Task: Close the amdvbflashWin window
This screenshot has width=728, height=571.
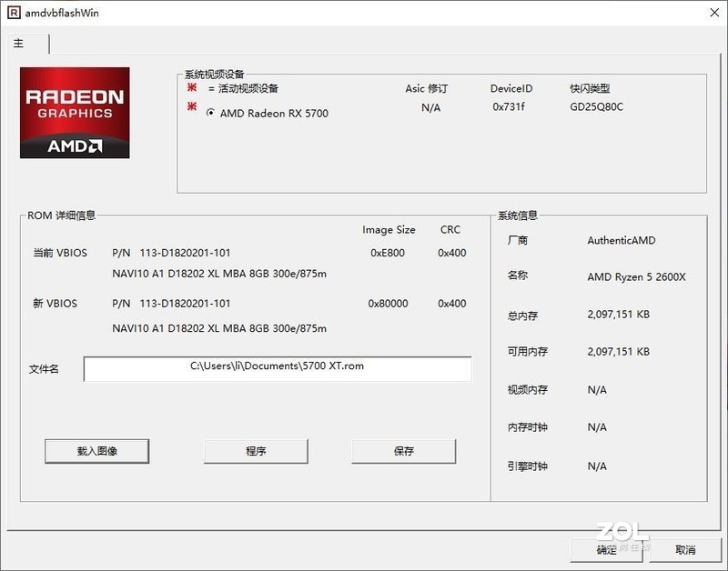Action: tap(715, 13)
